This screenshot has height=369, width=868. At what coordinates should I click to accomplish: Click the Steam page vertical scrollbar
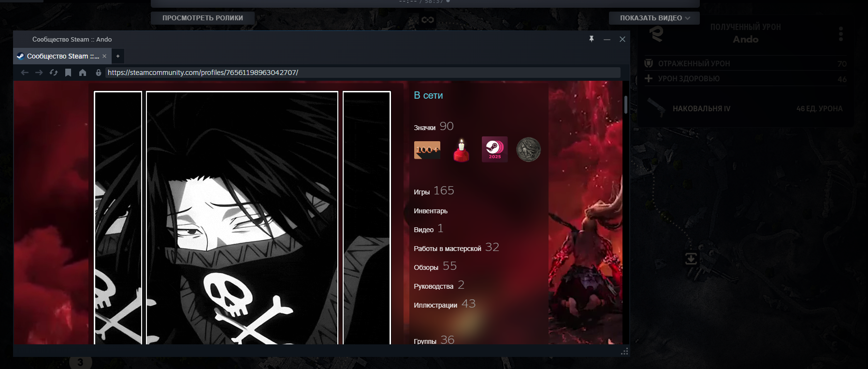(x=626, y=104)
